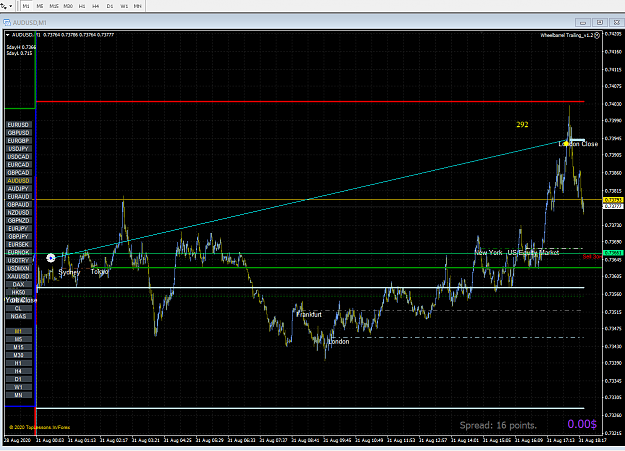Restore the AUDUSD,M1 chart window

(599, 22)
